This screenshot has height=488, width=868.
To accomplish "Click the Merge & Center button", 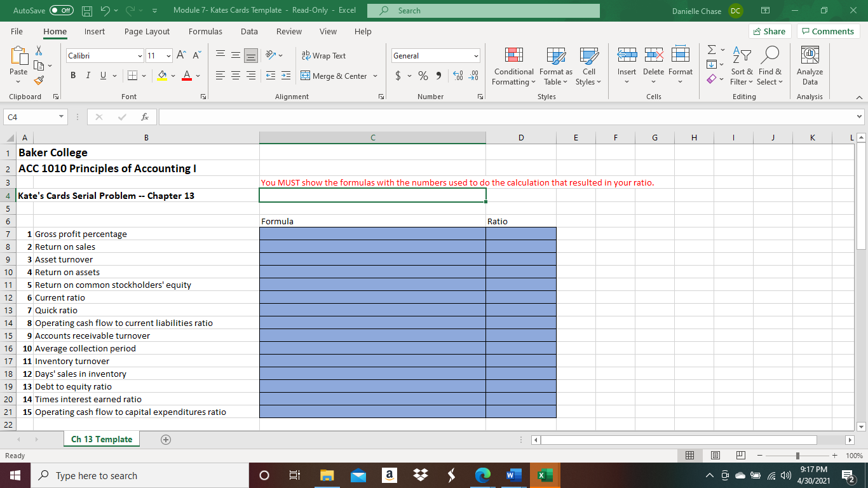I will pyautogui.click(x=335, y=76).
